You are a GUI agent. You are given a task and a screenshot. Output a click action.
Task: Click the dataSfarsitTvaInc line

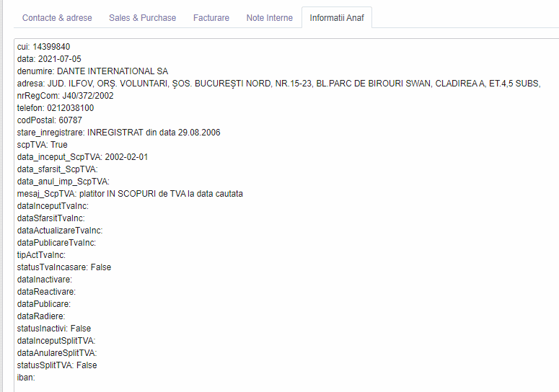tap(51, 218)
